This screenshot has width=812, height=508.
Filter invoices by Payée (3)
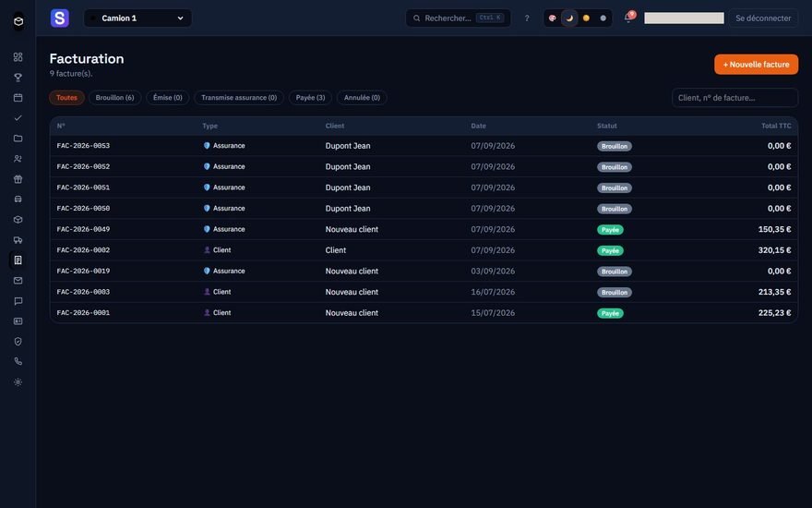click(x=310, y=98)
